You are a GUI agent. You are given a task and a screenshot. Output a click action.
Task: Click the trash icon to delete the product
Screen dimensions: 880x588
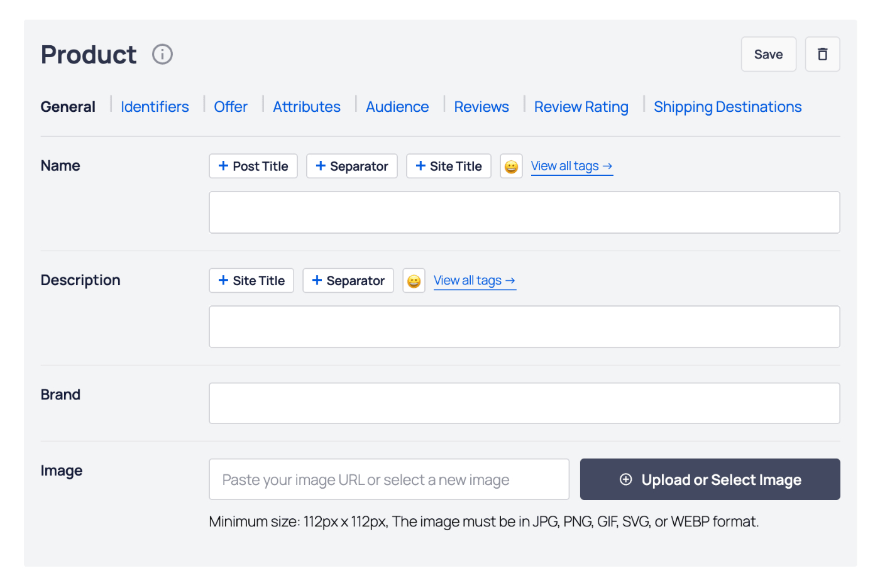coord(822,54)
